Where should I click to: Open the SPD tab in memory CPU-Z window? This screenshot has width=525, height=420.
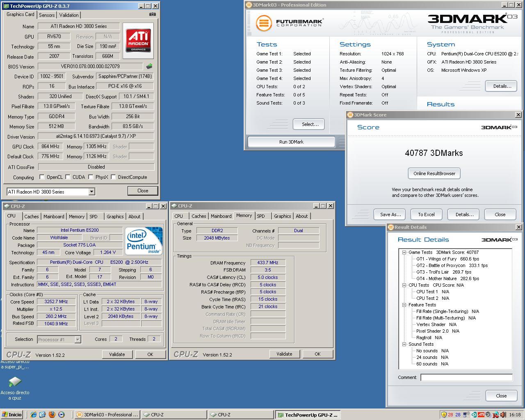pos(261,216)
